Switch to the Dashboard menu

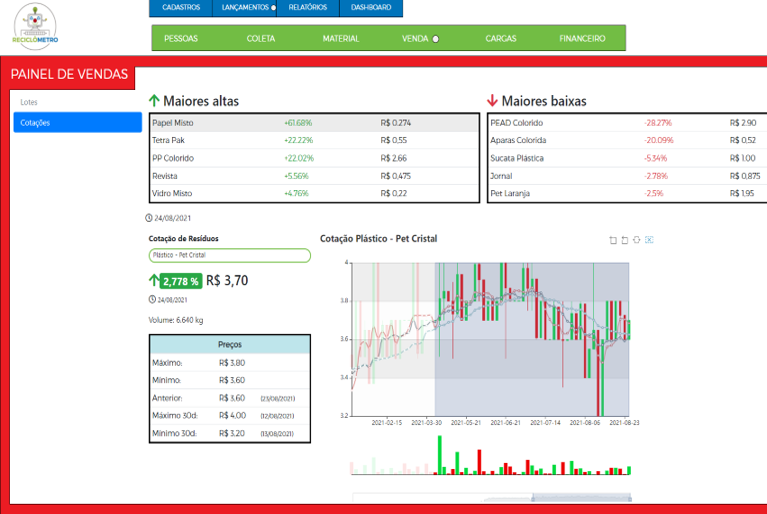(x=371, y=8)
